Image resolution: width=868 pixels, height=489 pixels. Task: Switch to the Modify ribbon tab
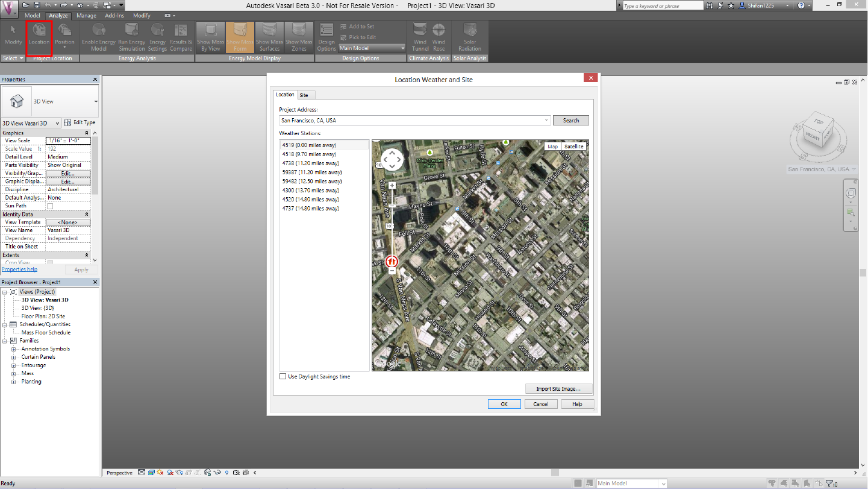(142, 16)
